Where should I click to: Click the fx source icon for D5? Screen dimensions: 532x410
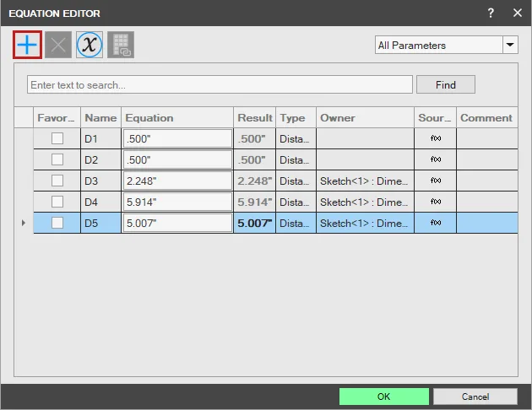click(x=436, y=223)
